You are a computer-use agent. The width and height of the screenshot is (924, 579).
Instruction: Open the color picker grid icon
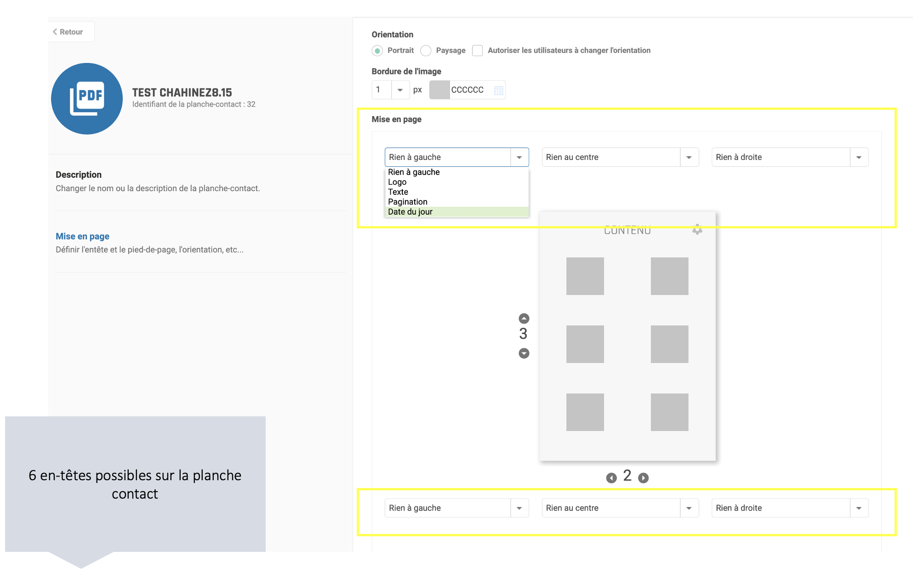(498, 90)
